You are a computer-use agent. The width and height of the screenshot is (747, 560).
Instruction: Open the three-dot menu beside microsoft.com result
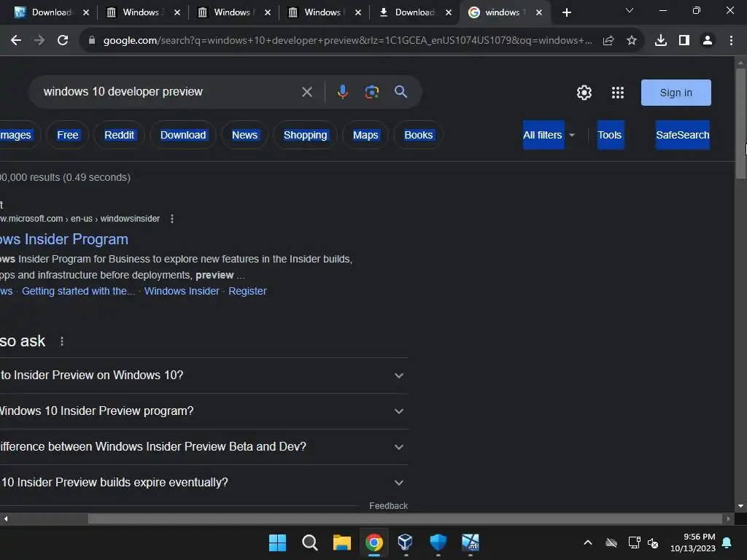click(172, 219)
